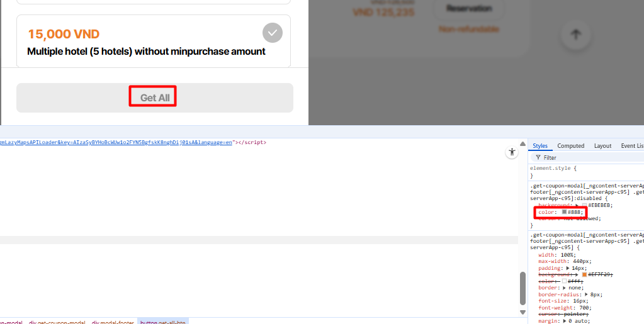644x324 pixels.
Task: Open the #EF7F29 orange color swatch
Action: point(584,274)
